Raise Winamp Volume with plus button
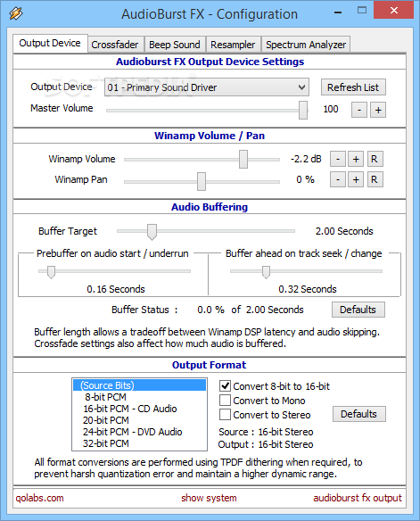This screenshot has width=420, height=521. pyautogui.click(x=356, y=159)
